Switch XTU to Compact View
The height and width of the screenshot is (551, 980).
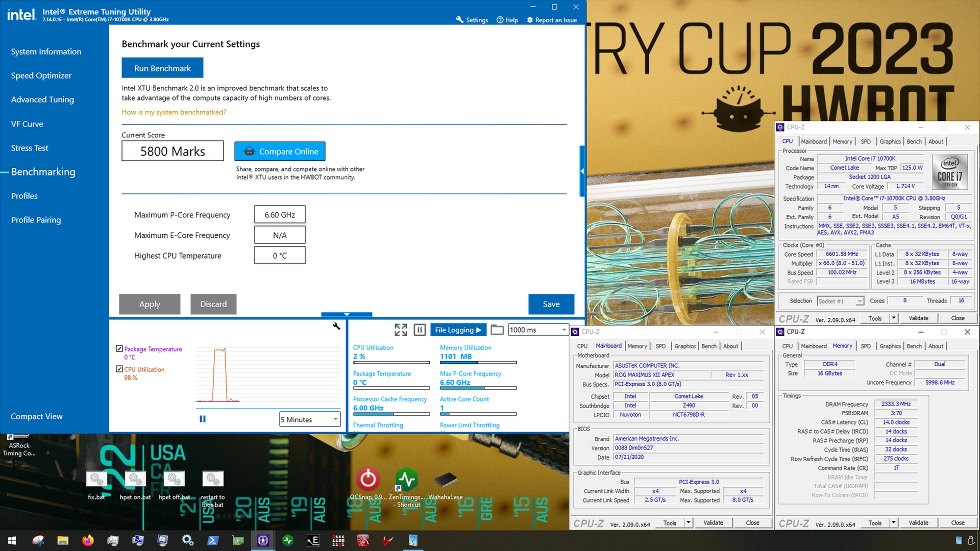click(x=37, y=416)
